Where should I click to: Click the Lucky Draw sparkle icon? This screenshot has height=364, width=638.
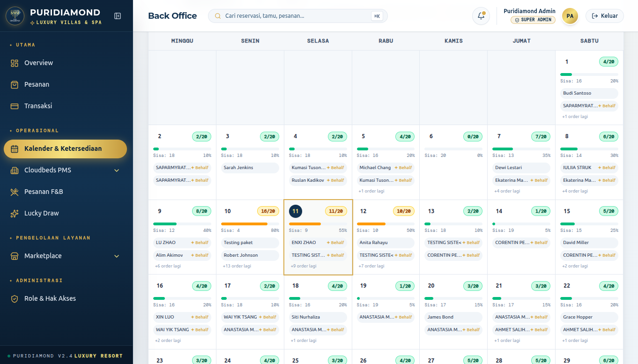coord(15,213)
